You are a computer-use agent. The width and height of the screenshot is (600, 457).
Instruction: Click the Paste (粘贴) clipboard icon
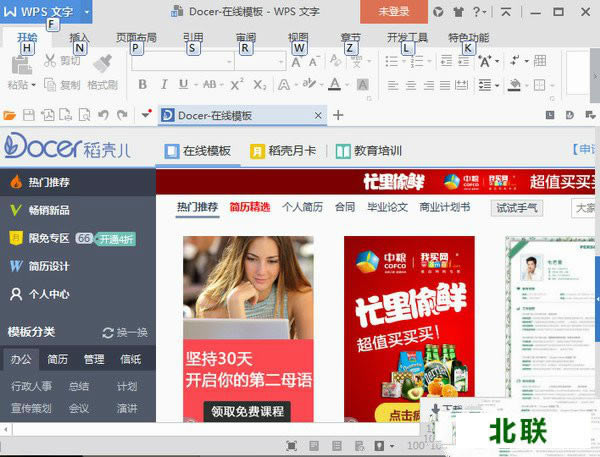[19, 64]
